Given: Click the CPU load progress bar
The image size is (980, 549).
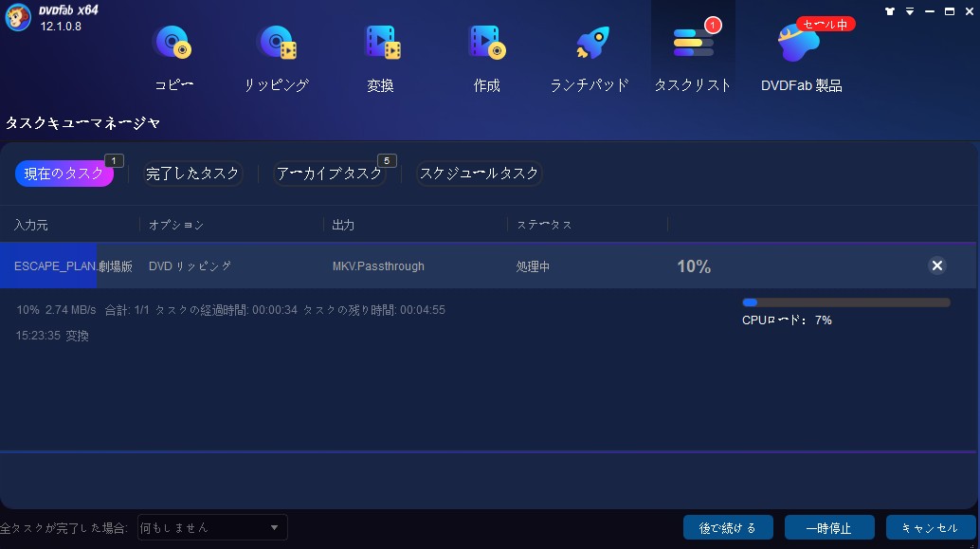Looking at the screenshot, I should tap(846, 302).
